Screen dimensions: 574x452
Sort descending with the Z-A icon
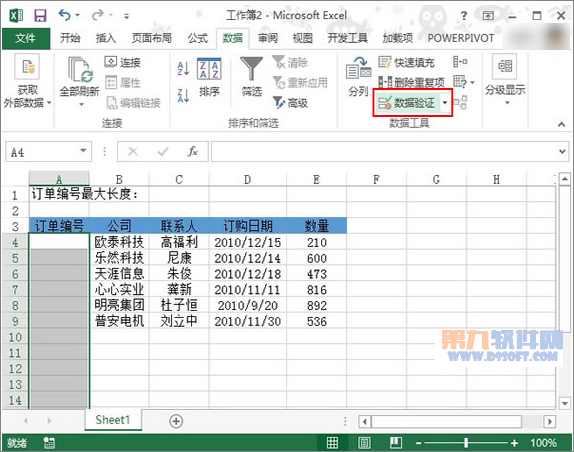pos(183,95)
